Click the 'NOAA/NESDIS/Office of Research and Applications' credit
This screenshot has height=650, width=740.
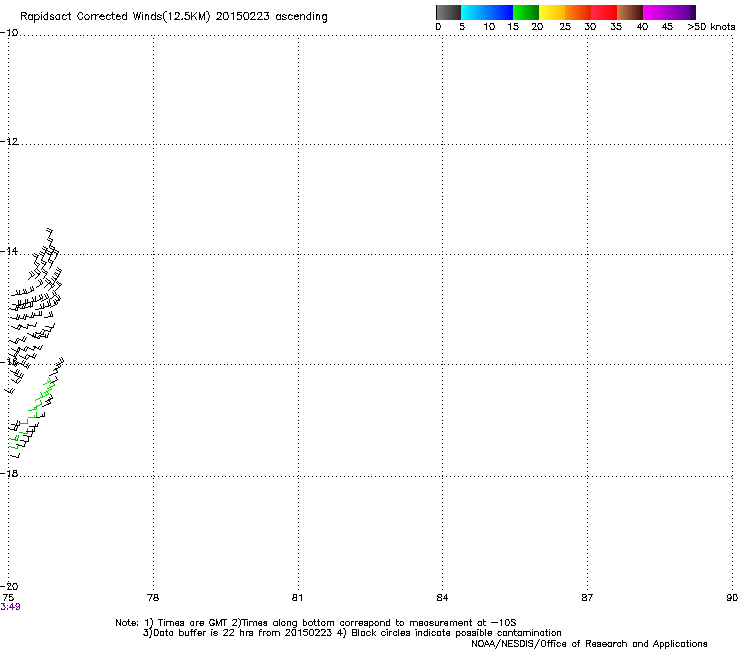pyautogui.click(x=589, y=644)
